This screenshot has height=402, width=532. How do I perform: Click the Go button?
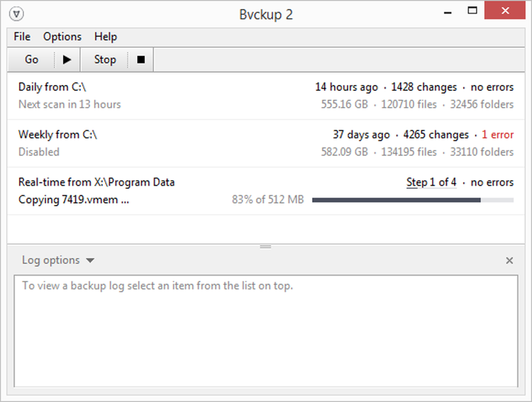[32, 60]
